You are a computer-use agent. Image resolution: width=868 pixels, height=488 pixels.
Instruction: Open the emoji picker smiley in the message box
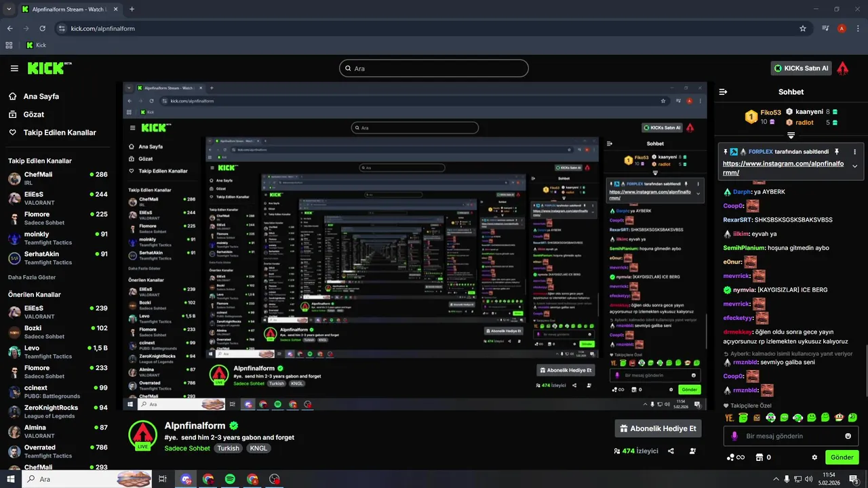(848, 436)
